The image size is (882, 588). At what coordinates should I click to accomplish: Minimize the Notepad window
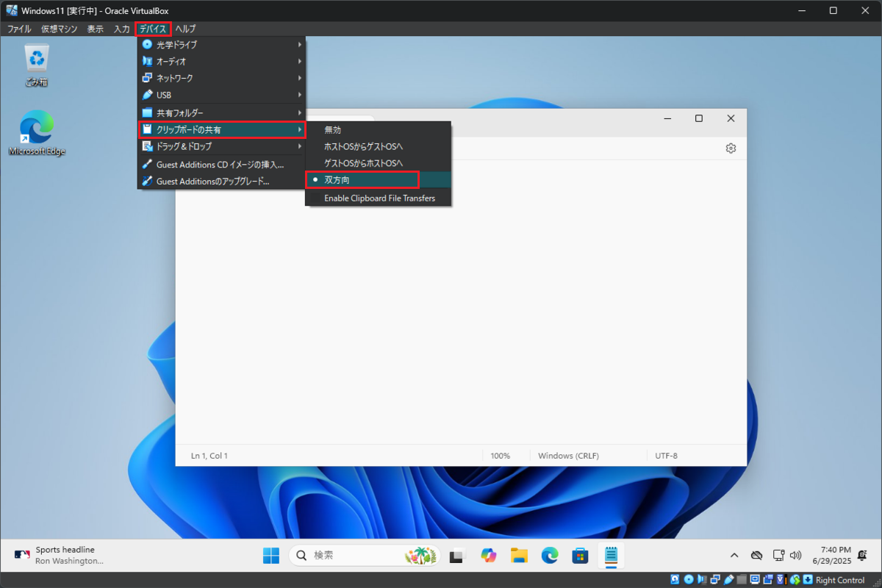point(667,118)
